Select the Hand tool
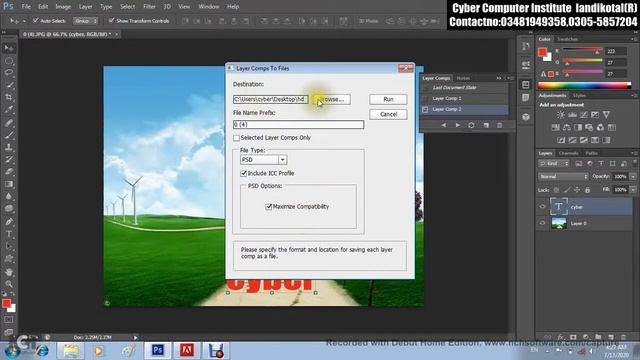 click(x=9, y=272)
